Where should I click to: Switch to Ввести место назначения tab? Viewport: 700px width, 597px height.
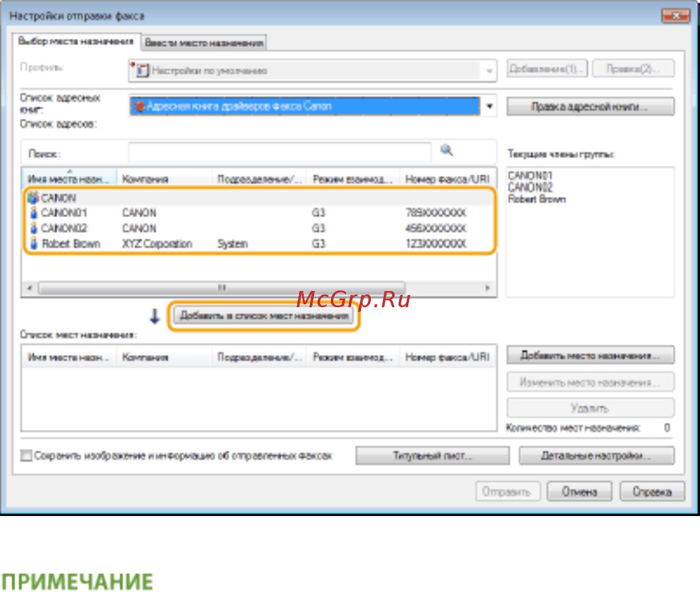tap(204, 43)
